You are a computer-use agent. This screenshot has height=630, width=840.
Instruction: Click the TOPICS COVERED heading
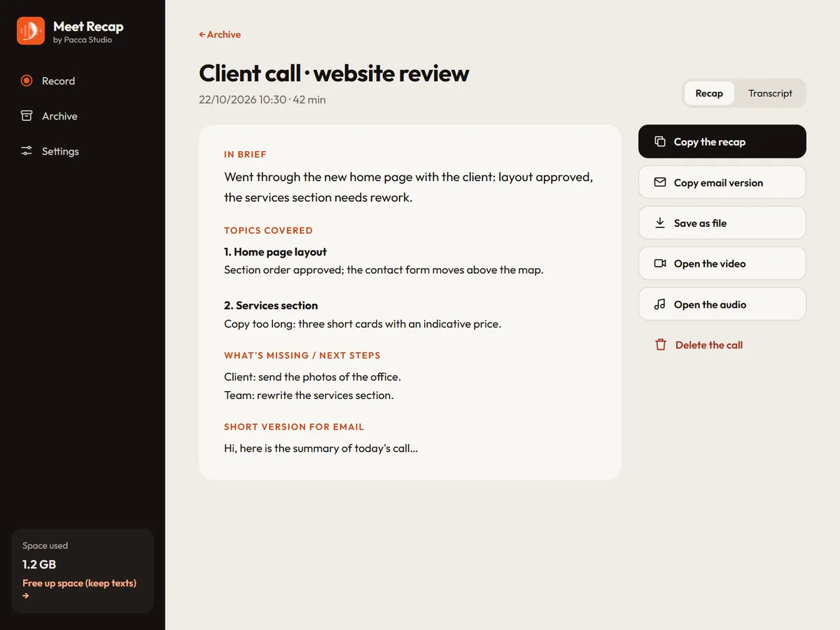coord(268,230)
